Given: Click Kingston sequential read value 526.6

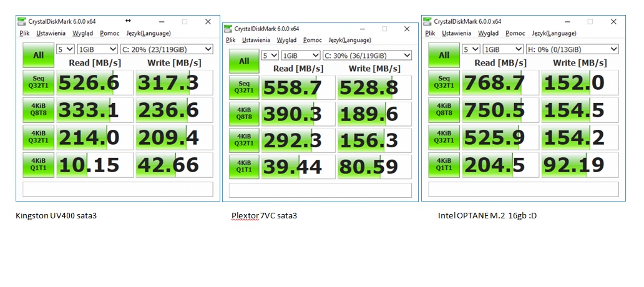Looking at the screenshot, I should (95, 82).
